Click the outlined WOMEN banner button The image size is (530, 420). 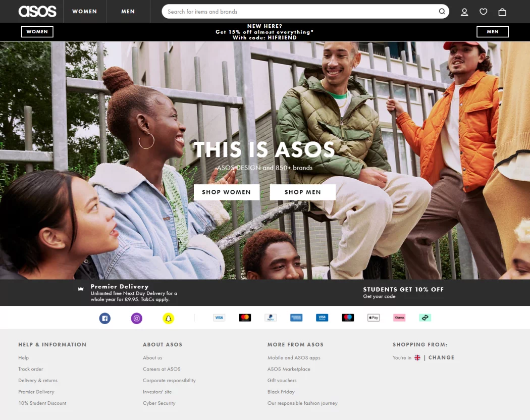tap(37, 32)
